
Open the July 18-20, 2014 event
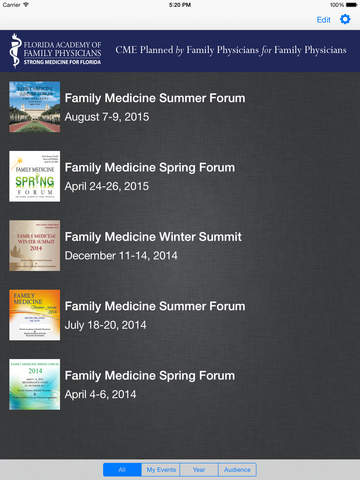click(180, 315)
